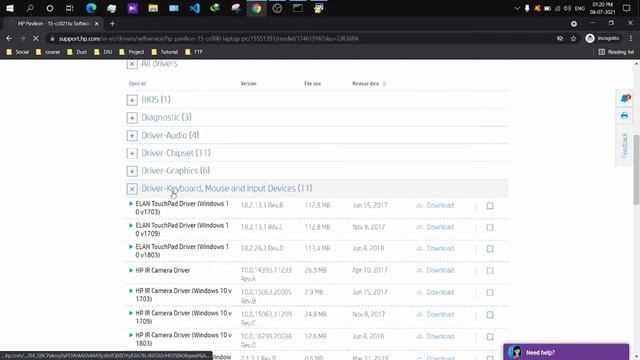Screen dimensions: 640x360
Task: Download HP IR Camera Driver 24.8 MB
Action: 435,314
